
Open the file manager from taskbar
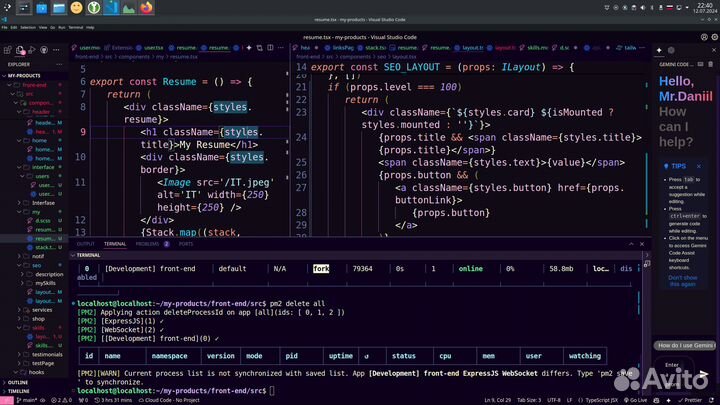click(x=59, y=8)
